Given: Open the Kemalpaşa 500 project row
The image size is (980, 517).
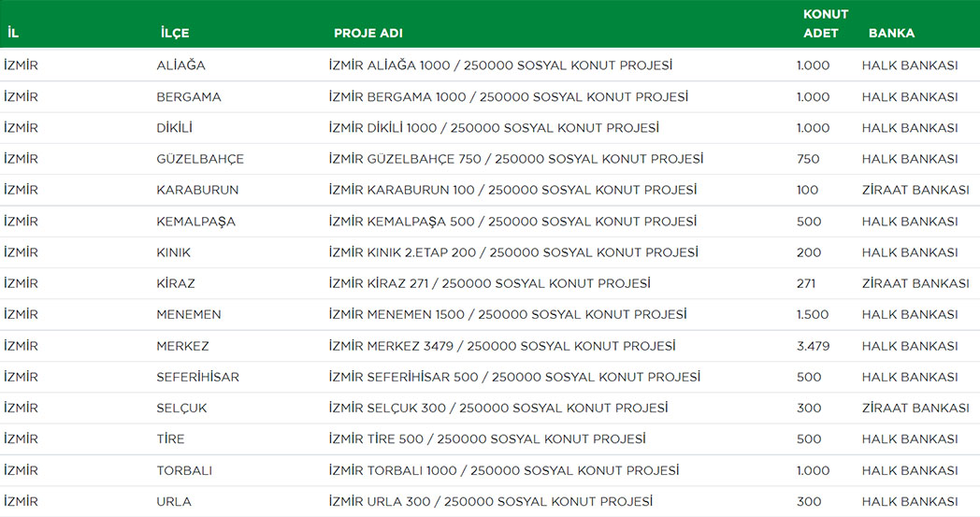Looking at the screenshot, I should click(x=512, y=222).
